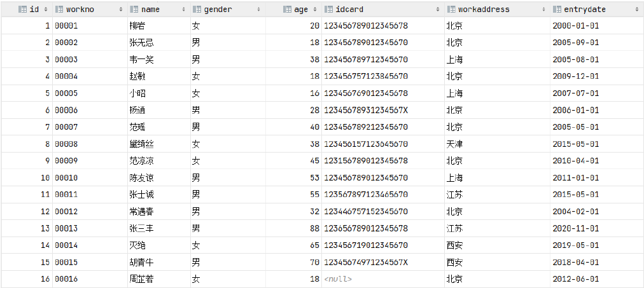Click the column icon beside the workaddress header

tap(451, 10)
